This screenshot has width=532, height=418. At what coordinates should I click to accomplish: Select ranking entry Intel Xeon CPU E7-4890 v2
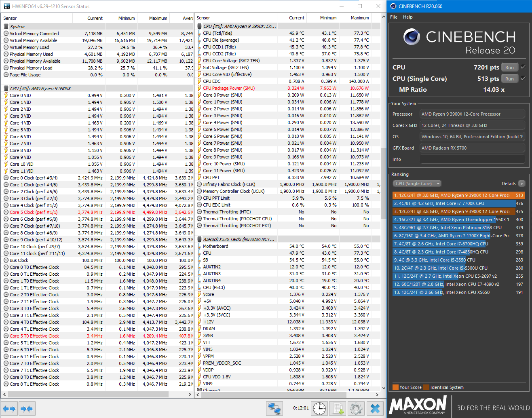(x=459, y=284)
